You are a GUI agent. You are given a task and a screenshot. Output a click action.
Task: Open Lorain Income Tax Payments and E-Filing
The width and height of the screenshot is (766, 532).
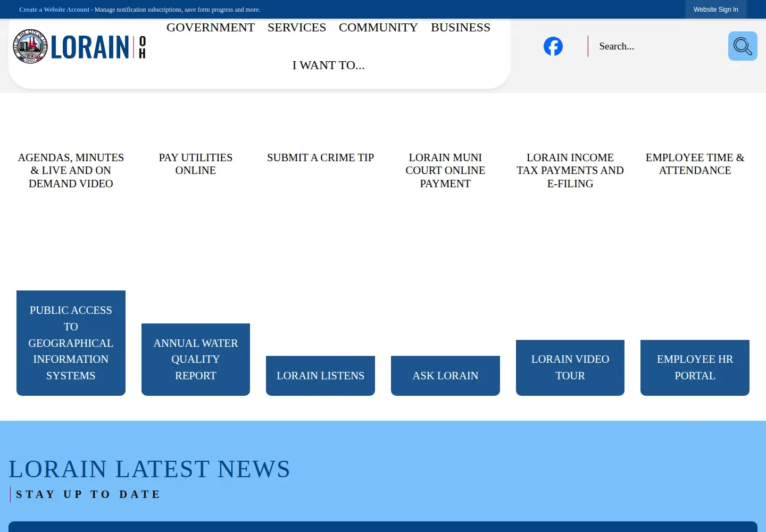[x=570, y=170]
